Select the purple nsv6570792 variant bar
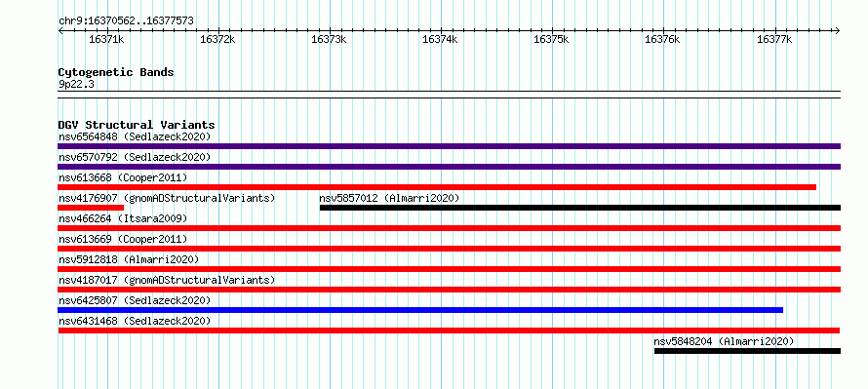Screen dimensions: 868x389 point(449,167)
